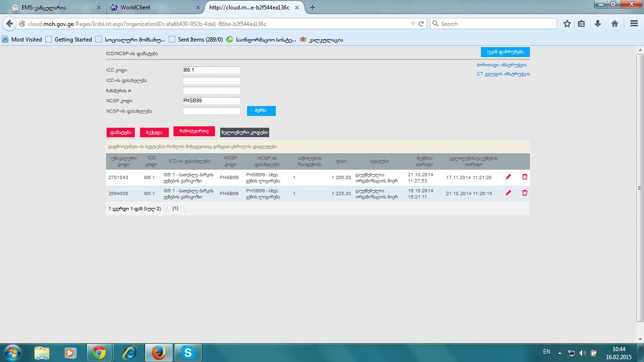Click the page vertical scrollbar
The height and width of the screenshot is (362, 644).
(640, 189)
